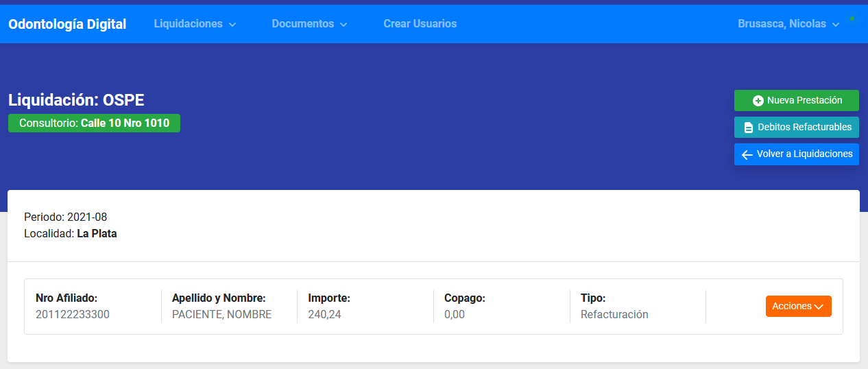Open the Documentos menu

[309, 24]
